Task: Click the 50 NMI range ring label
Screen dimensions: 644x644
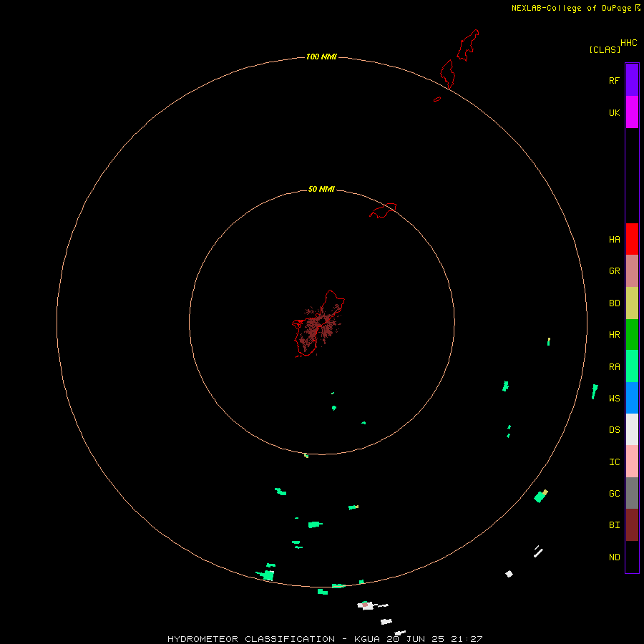Action: pos(321,190)
